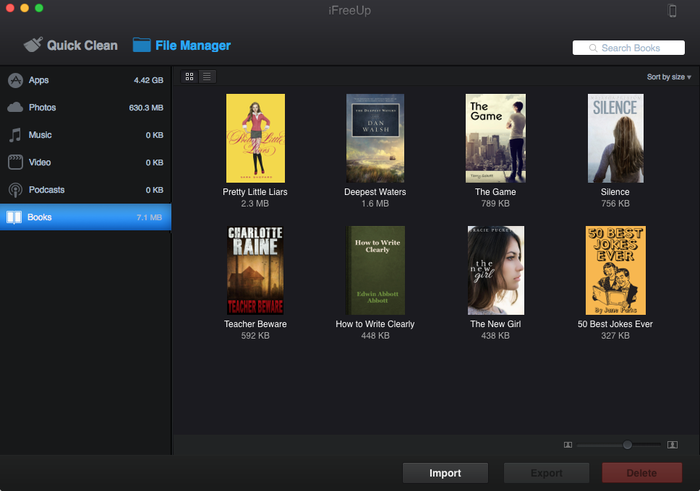The width and height of the screenshot is (700, 491).
Task: Click the Video clapboard icon in sidebar
Action: pyautogui.click(x=15, y=162)
